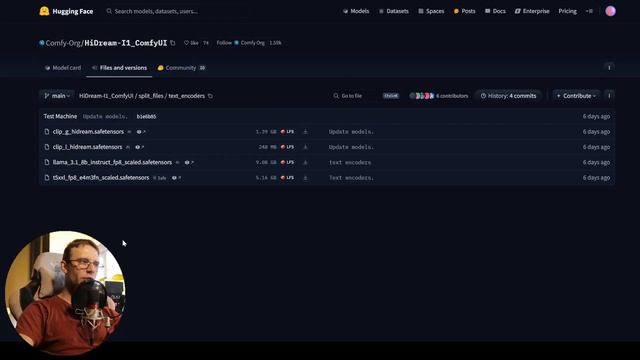
Task: Download llama_3.1_8b_instruct_fp8_scaled.safetensors
Action: coord(305,162)
